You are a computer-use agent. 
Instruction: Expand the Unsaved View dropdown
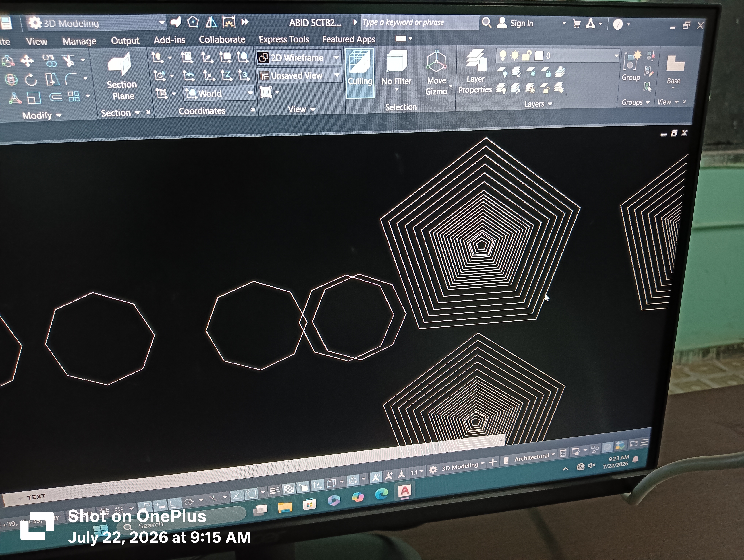point(299,76)
